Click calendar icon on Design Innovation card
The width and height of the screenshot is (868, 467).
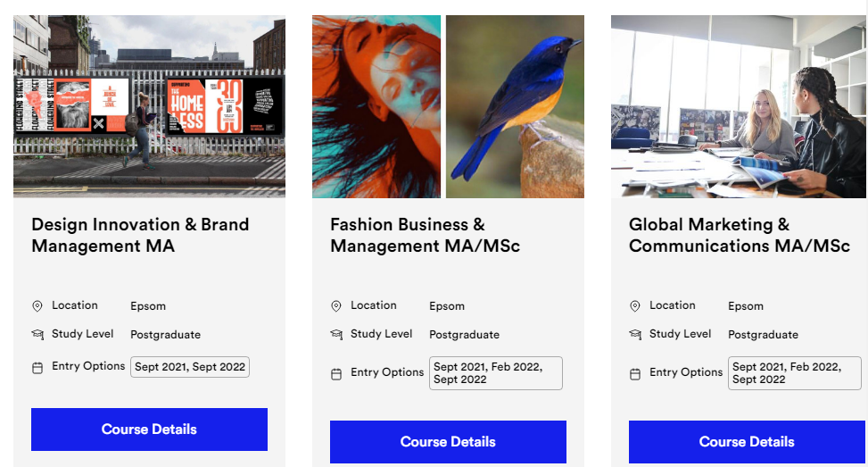[37, 367]
